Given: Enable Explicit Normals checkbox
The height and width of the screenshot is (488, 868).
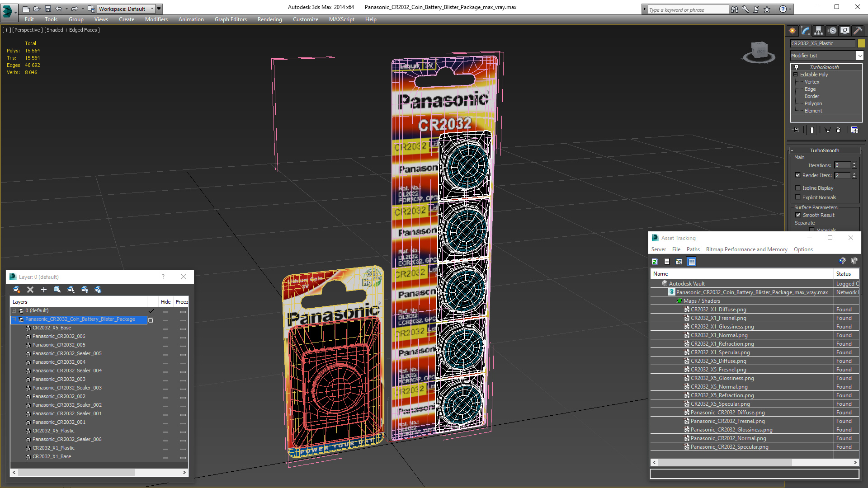Looking at the screenshot, I should coord(798,197).
